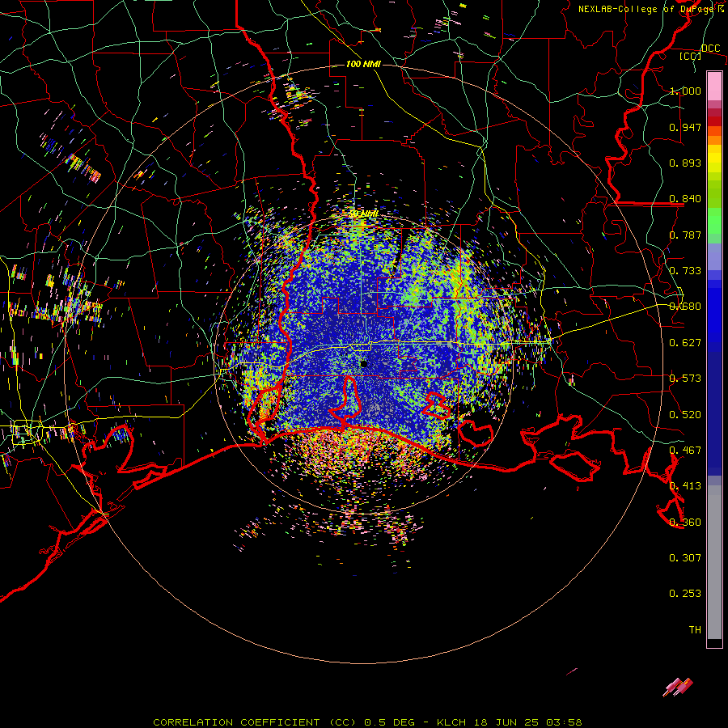Click the 0.787 scale value
The width and height of the screenshot is (728, 728).
(685, 235)
